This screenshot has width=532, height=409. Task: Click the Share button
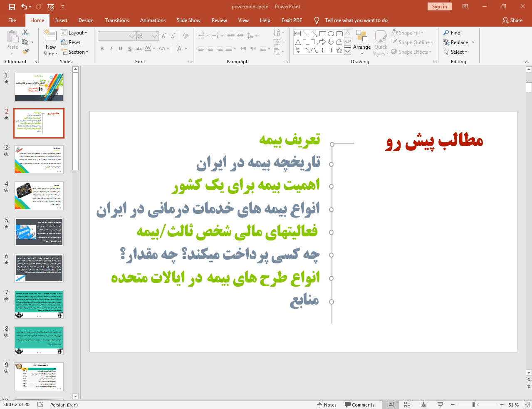512,20
